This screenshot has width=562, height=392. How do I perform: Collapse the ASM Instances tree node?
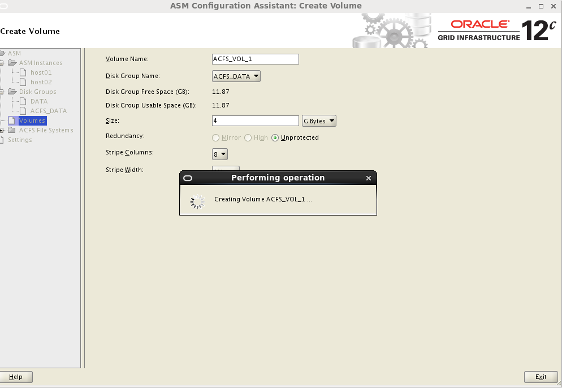2,63
